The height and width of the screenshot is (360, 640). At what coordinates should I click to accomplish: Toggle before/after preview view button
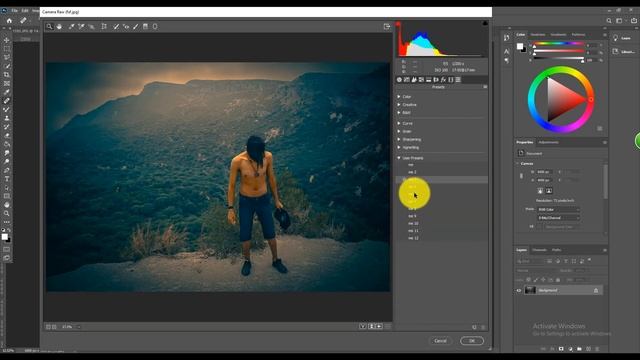(362, 327)
